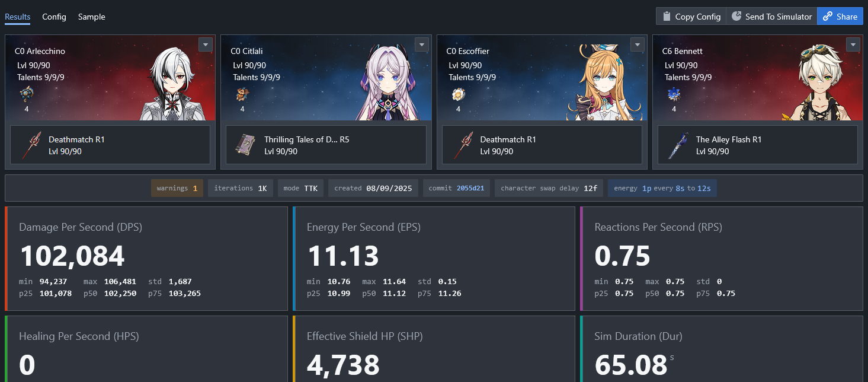Click the DPS min 94,237 value
Image resolution: width=868 pixels, height=382 pixels.
point(53,282)
